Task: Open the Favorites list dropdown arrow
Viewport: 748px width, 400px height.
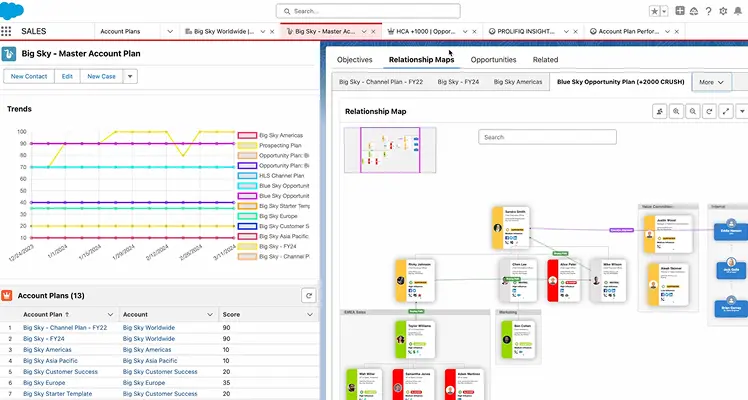Action: (x=664, y=11)
